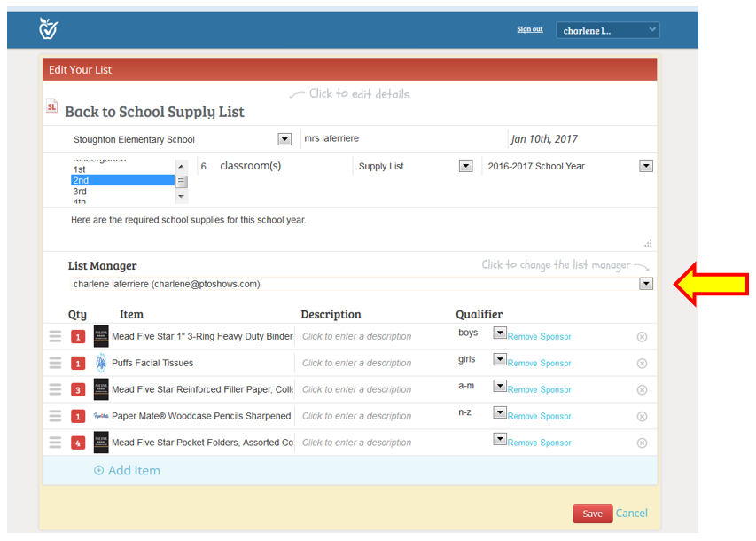Open qualifier dropdown for Pocket Folders row
This screenshot has height=541, width=756.
click(500, 439)
